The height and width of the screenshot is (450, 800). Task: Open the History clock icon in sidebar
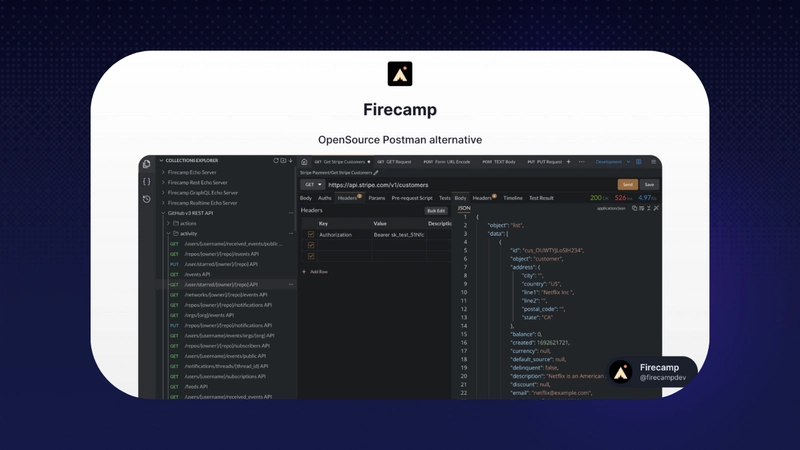pyautogui.click(x=147, y=199)
